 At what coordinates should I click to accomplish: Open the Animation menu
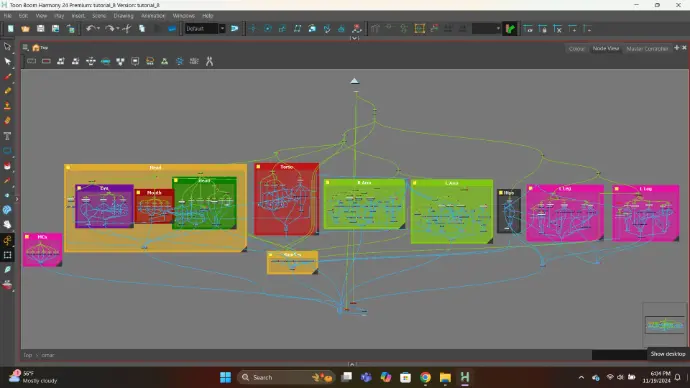coord(153,16)
